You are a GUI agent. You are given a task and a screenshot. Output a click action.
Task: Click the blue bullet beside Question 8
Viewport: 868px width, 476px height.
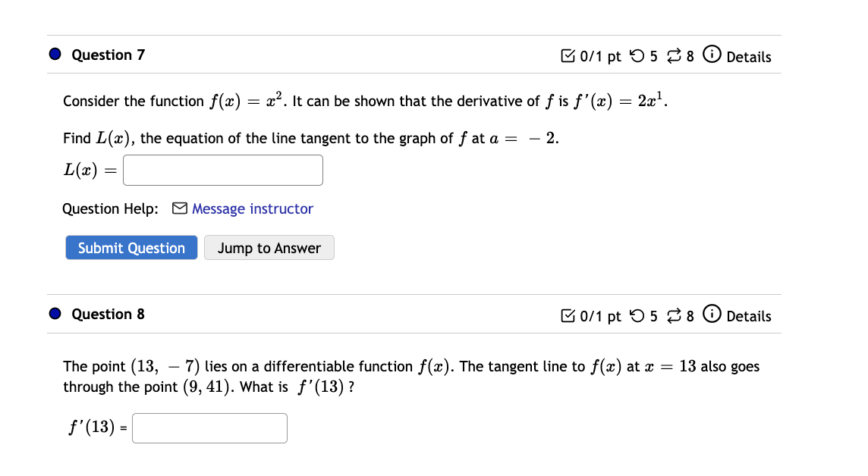click(53, 313)
